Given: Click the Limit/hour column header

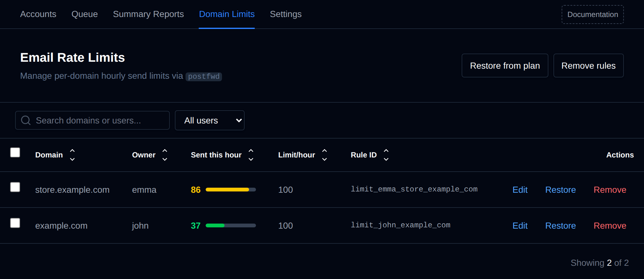Looking at the screenshot, I should pos(297,155).
